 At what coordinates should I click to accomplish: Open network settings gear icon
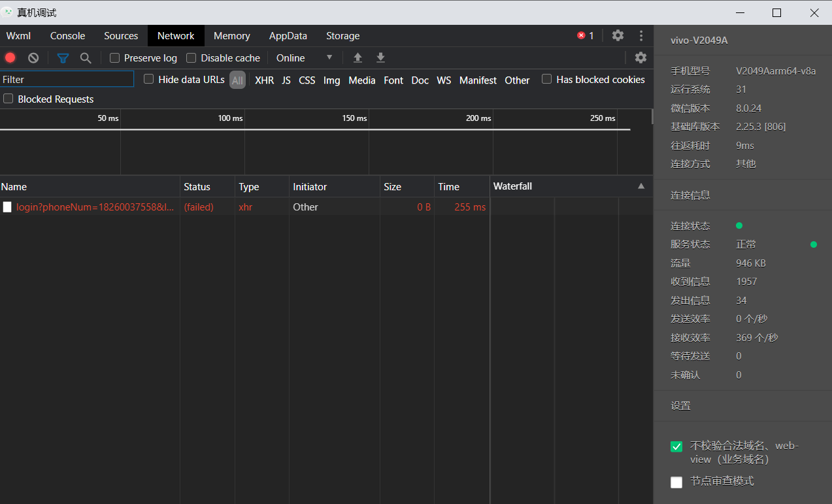tap(641, 58)
